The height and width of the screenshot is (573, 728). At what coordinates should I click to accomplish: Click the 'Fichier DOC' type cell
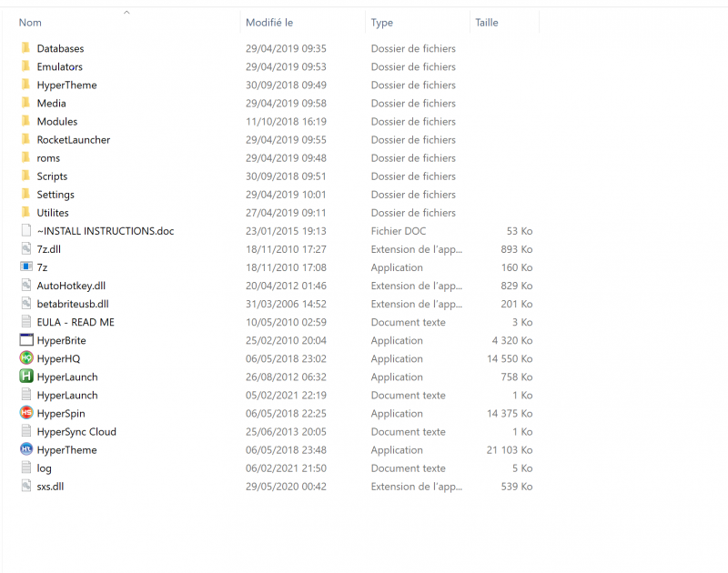point(398,231)
